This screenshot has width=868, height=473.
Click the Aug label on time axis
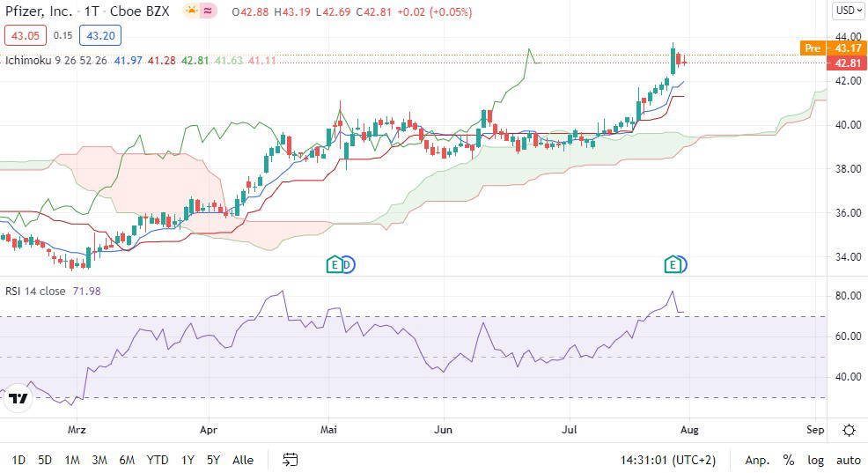tap(689, 430)
